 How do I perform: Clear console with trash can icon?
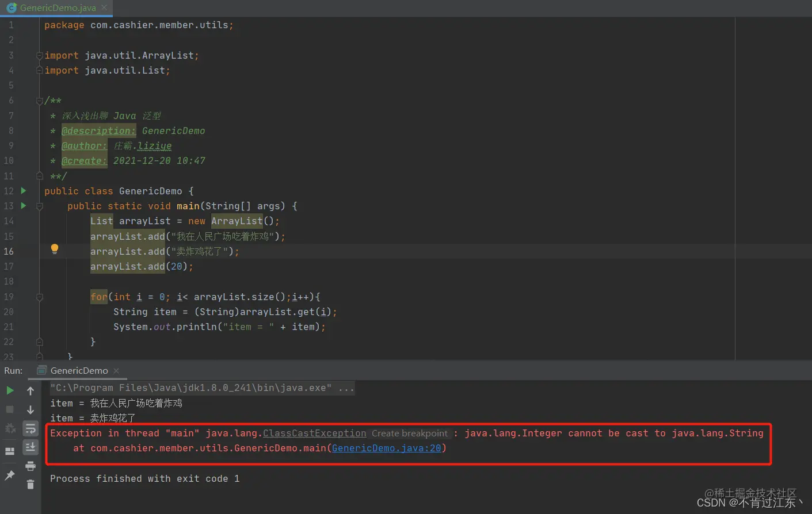click(31, 485)
